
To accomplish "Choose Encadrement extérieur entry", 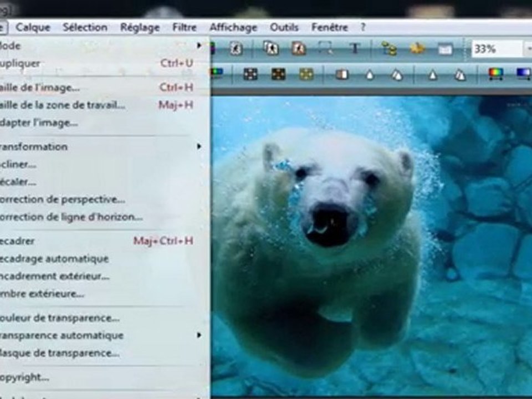I will point(102,276).
